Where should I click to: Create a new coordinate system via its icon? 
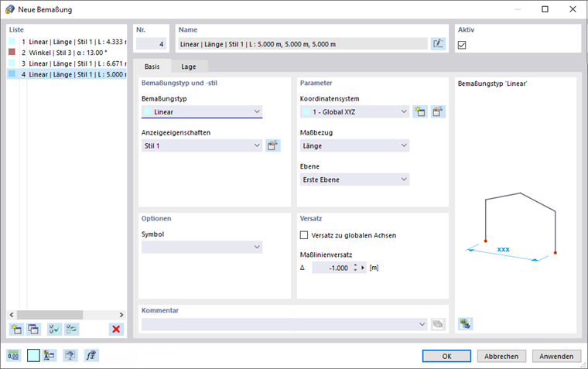(421, 111)
